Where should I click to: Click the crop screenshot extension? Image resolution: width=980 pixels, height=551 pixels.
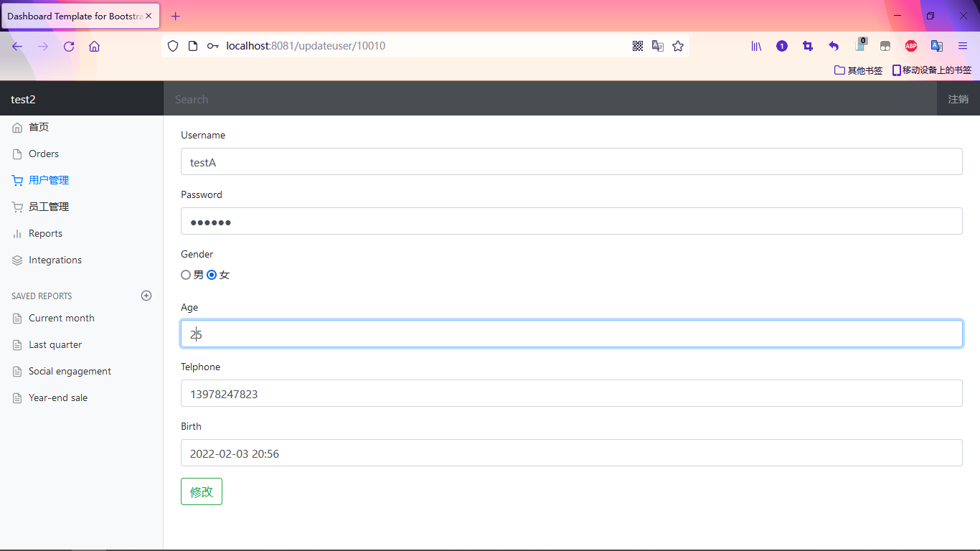(x=808, y=46)
